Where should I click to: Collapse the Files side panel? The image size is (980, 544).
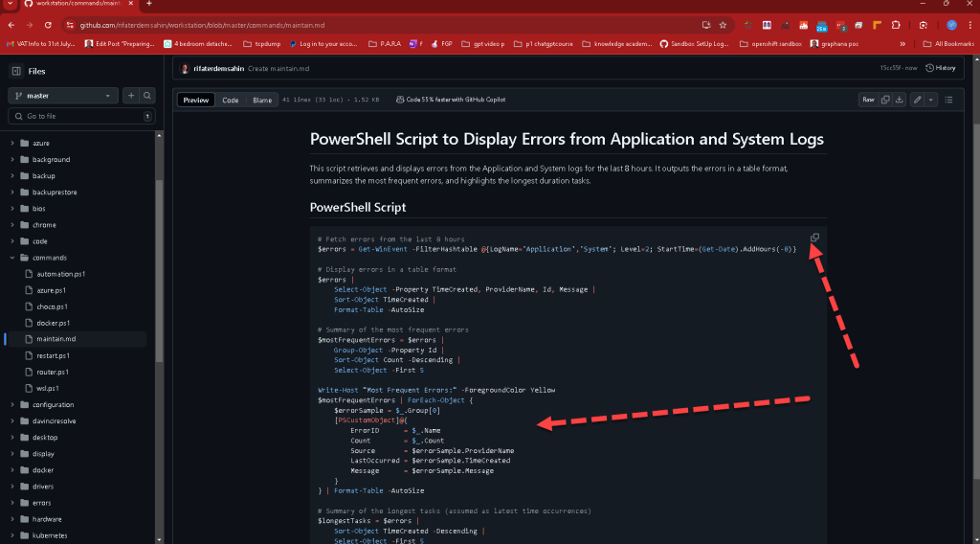[x=16, y=71]
